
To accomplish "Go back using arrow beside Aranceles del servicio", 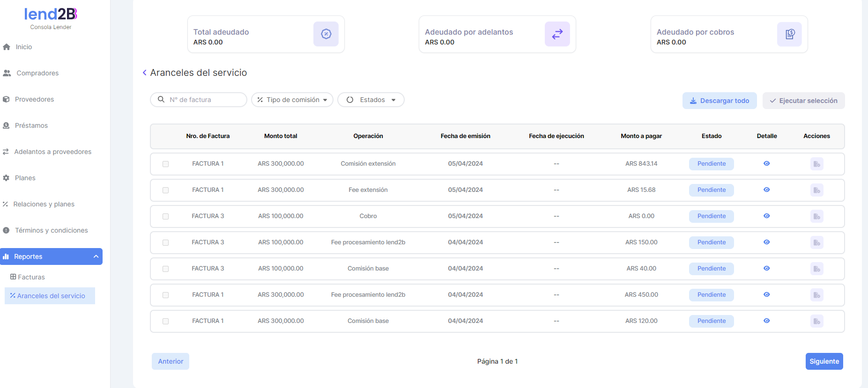I will pos(145,73).
